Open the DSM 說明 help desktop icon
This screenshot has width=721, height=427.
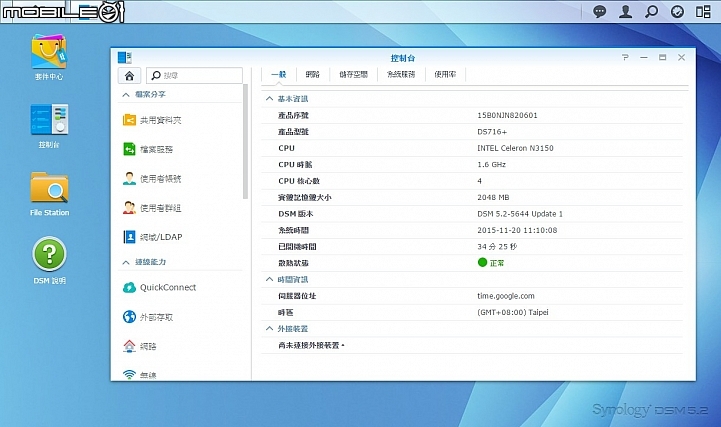click(49, 260)
